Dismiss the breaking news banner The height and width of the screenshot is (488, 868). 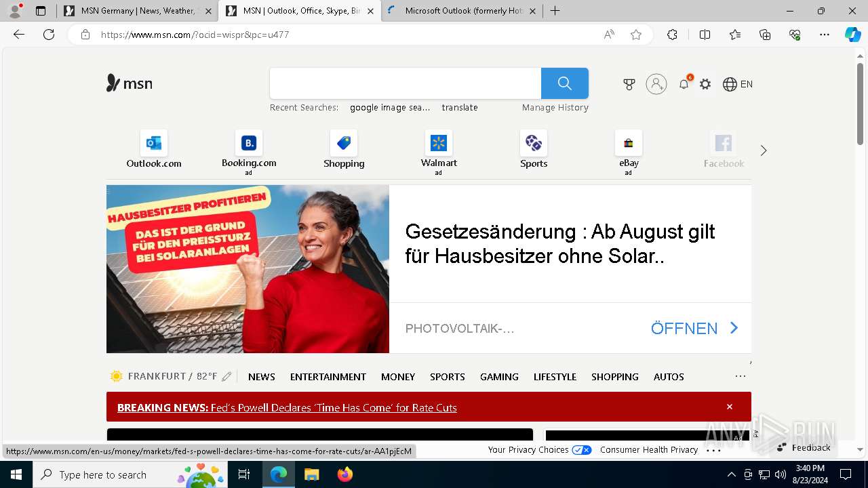click(730, 407)
